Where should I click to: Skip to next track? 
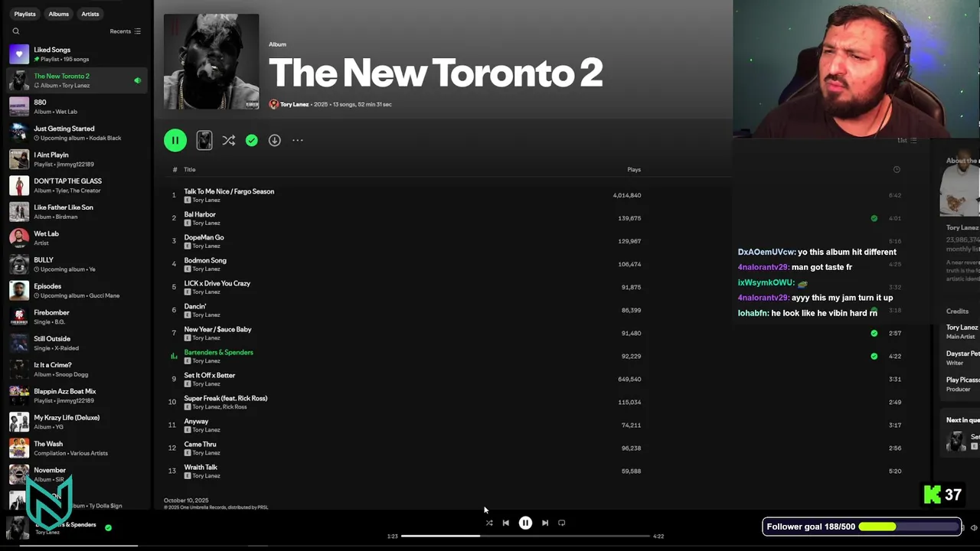coord(545,523)
